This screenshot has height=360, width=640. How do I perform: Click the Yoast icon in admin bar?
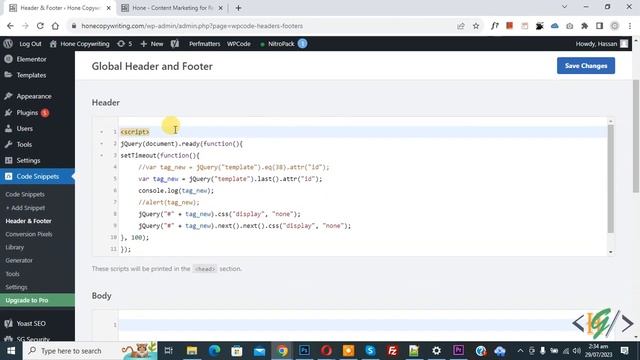[x=175, y=44]
